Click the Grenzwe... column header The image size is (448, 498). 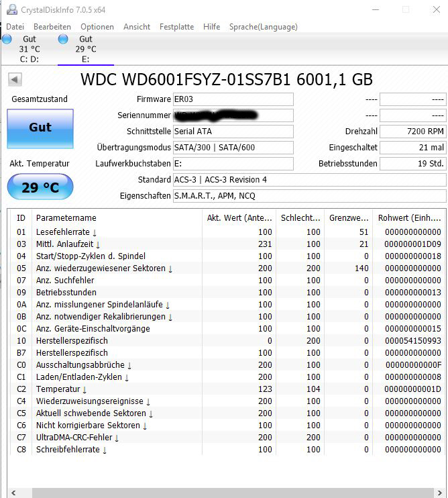click(349, 218)
